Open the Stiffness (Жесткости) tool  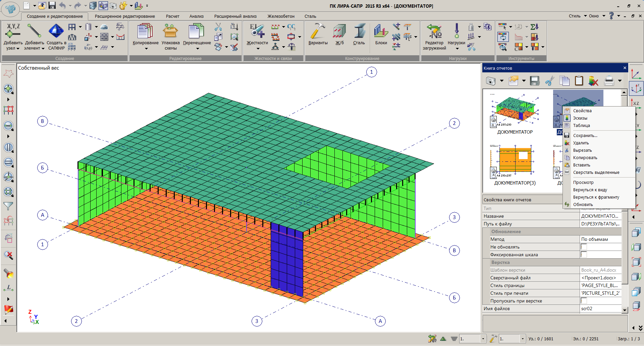(257, 32)
